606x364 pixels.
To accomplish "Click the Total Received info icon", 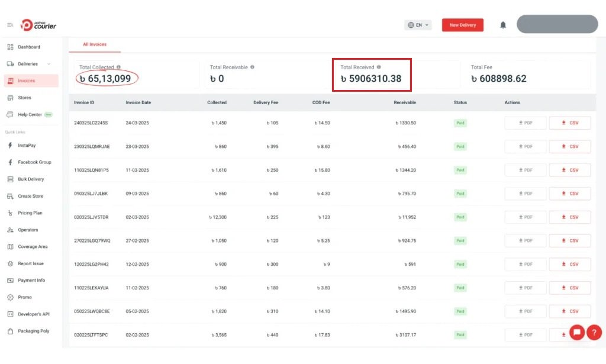I will pyautogui.click(x=379, y=67).
